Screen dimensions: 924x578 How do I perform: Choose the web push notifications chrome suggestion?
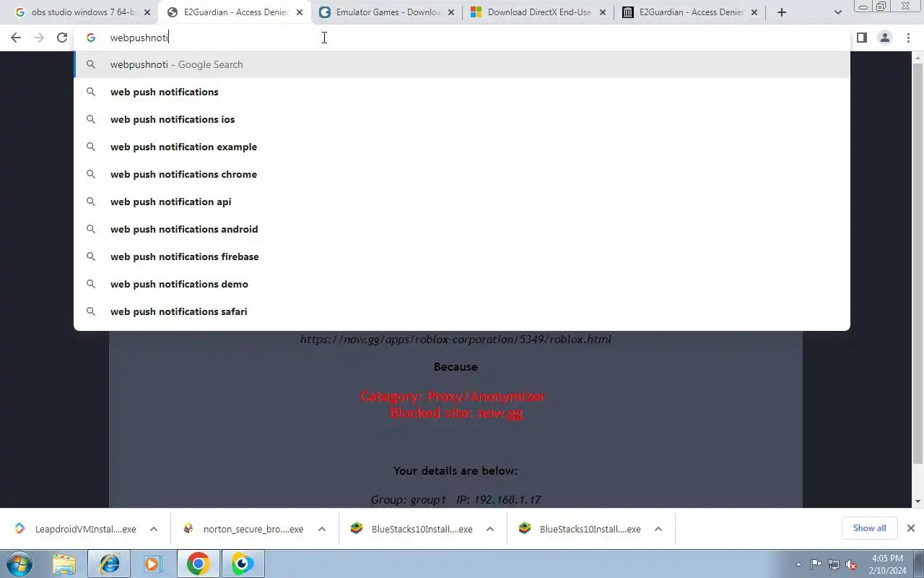click(462, 174)
